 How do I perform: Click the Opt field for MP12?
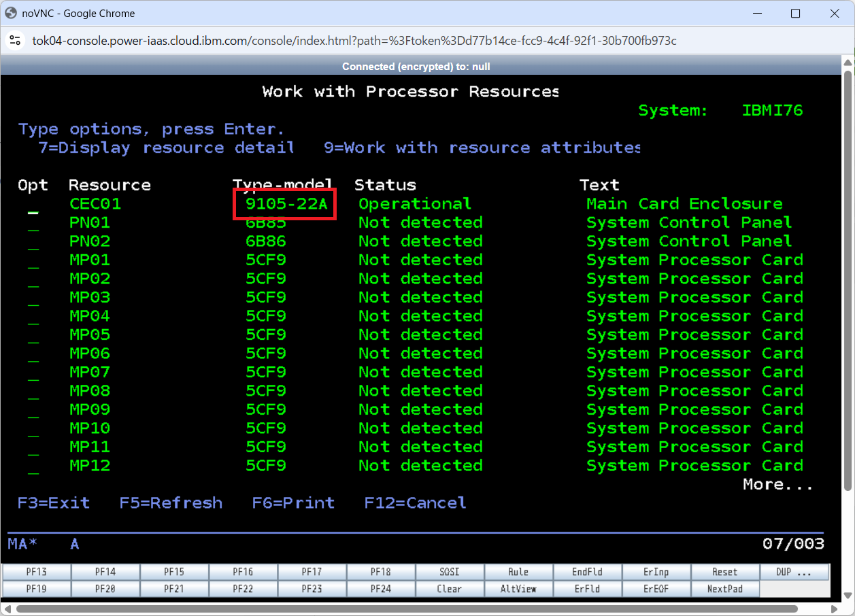[33, 467]
